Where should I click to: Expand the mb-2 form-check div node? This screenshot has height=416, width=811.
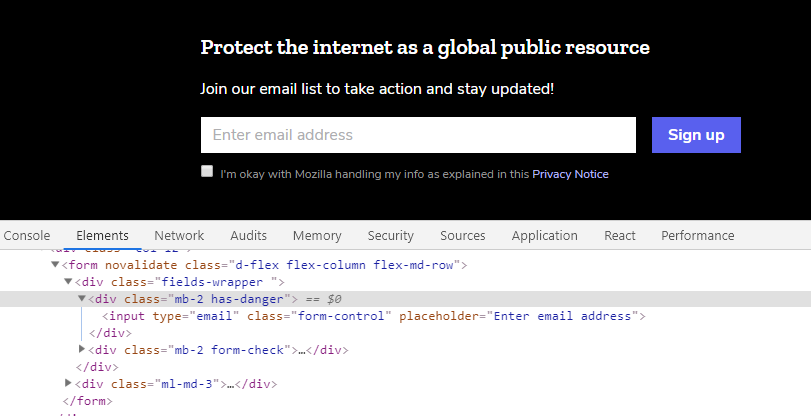click(x=81, y=349)
